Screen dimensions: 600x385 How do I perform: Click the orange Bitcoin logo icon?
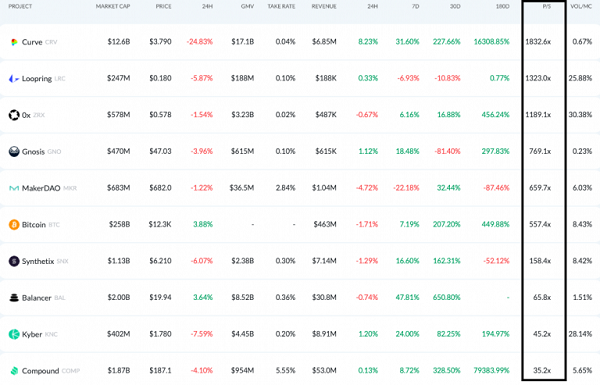[x=14, y=225]
